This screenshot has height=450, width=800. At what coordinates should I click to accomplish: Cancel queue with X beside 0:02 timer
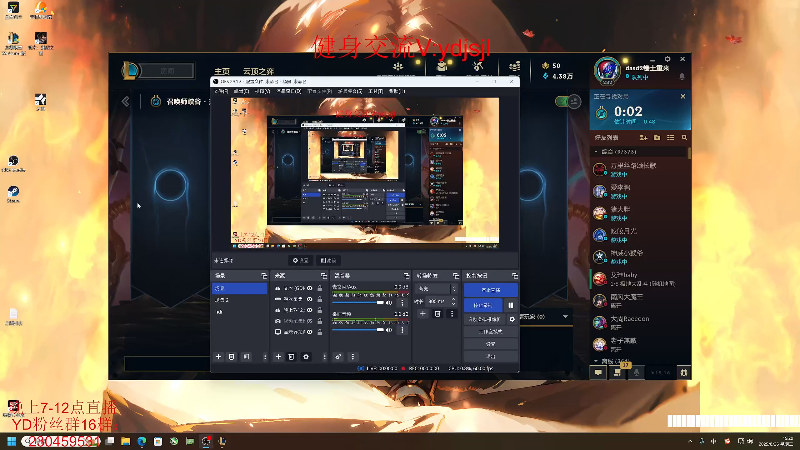click(x=683, y=96)
